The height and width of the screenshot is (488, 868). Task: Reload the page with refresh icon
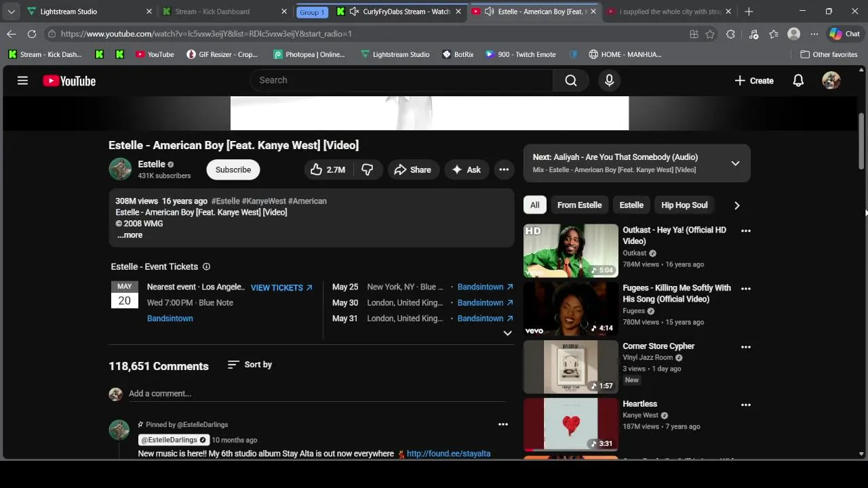(32, 34)
